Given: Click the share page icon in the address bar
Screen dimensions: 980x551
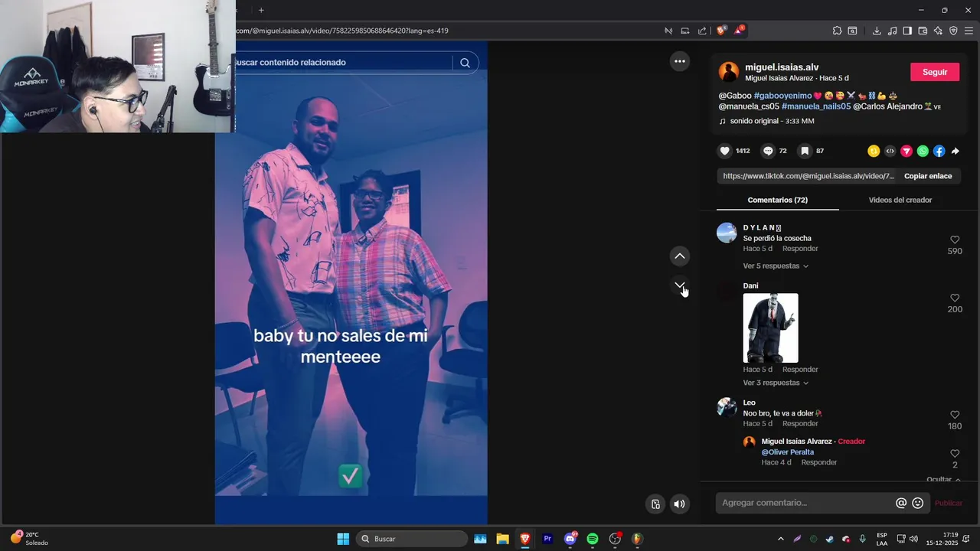Looking at the screenshot, I should [702, 31].
